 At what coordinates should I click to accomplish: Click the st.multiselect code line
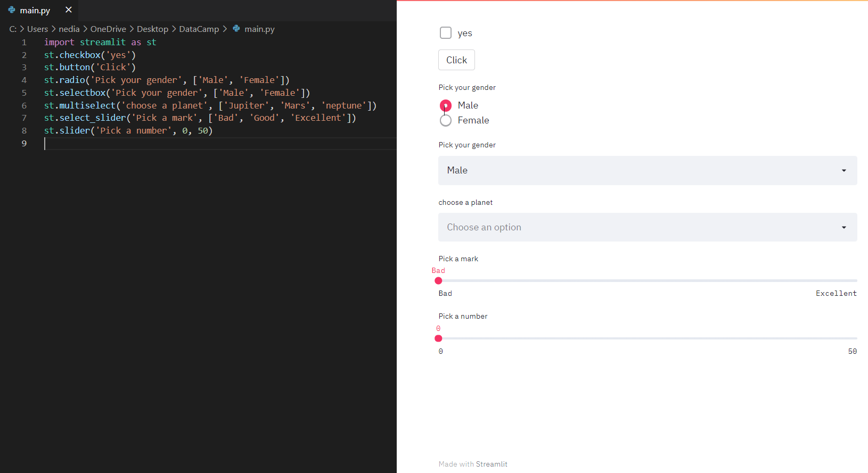[210, 105]
